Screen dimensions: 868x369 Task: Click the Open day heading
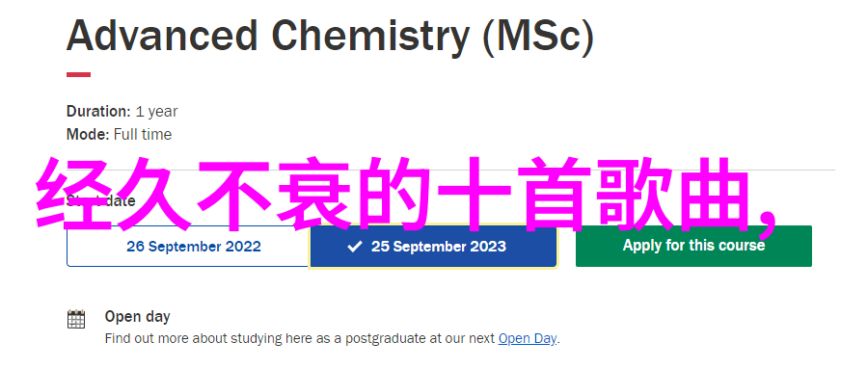[137, 316]
